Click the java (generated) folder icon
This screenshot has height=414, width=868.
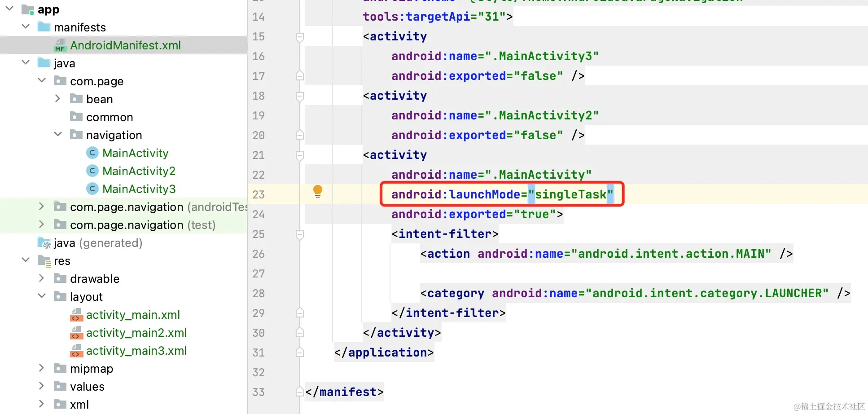tap(44, 243)
